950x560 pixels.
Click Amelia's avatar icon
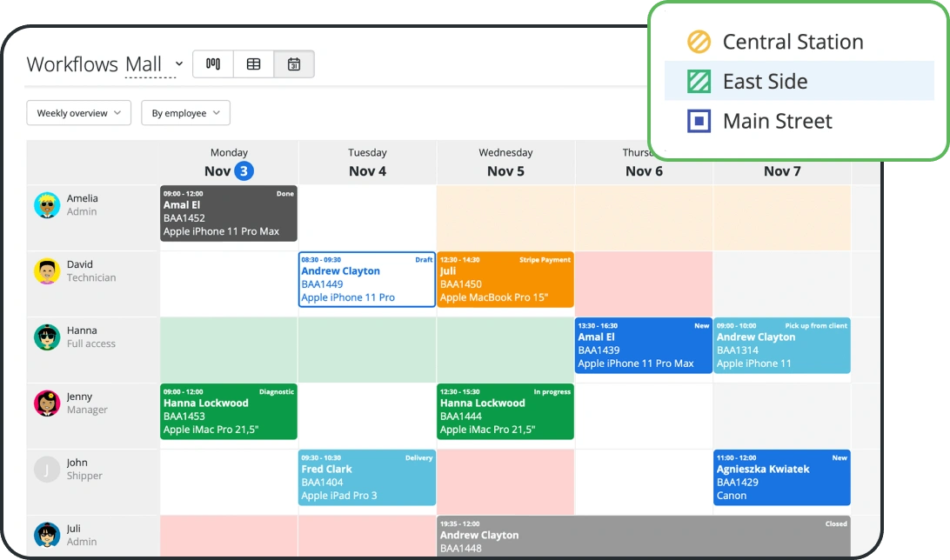(x=47, y=205)
